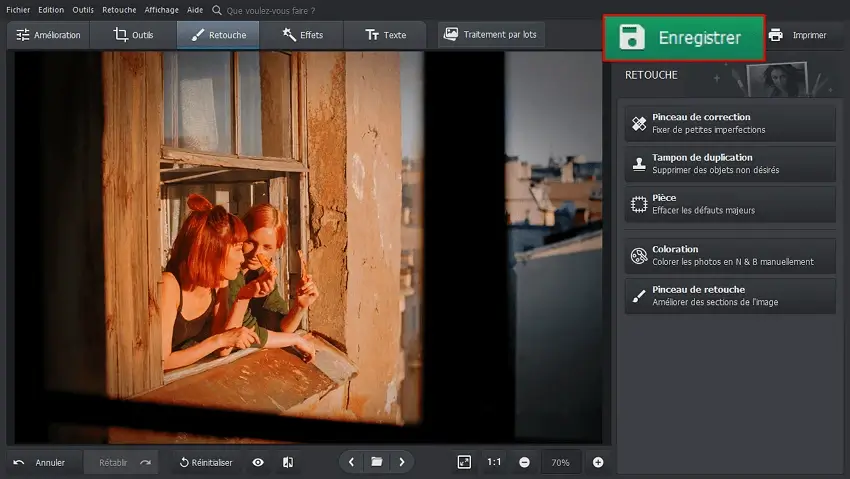Viewport: 850px width, 479px height.
Task: Select the Coloration tool
Action: tap(730, 255)
